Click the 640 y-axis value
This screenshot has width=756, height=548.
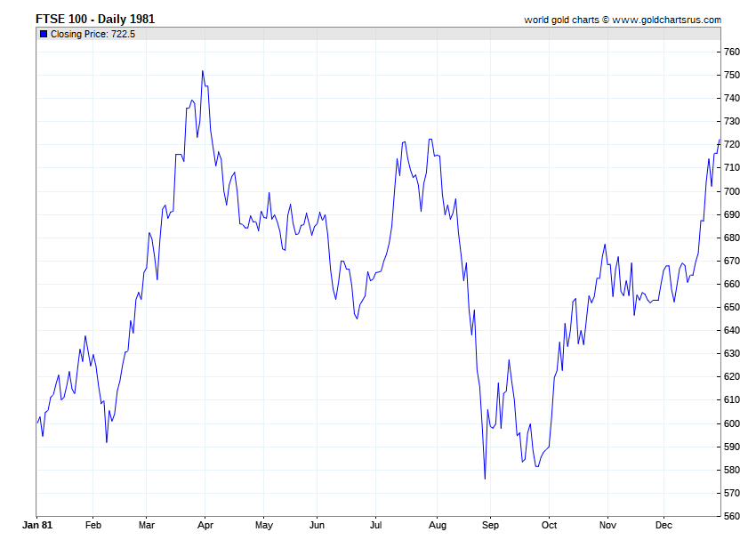click(x=732, y=330)
